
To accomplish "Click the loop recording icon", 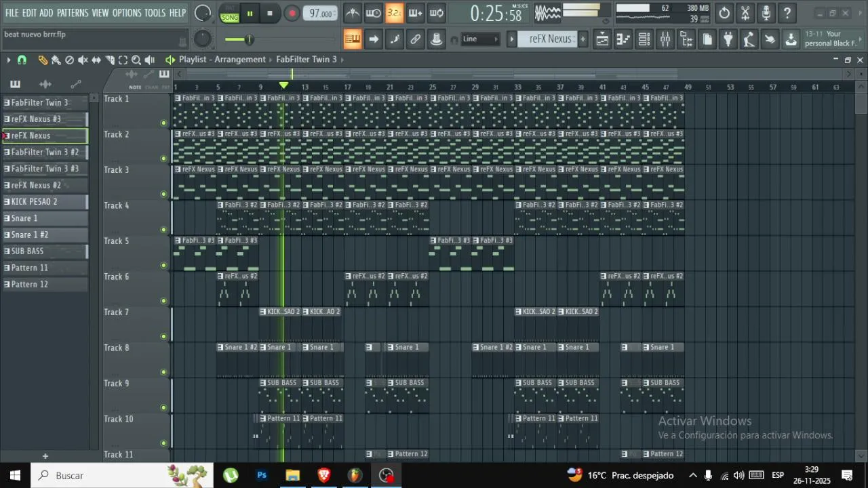I will pos(437,13).
